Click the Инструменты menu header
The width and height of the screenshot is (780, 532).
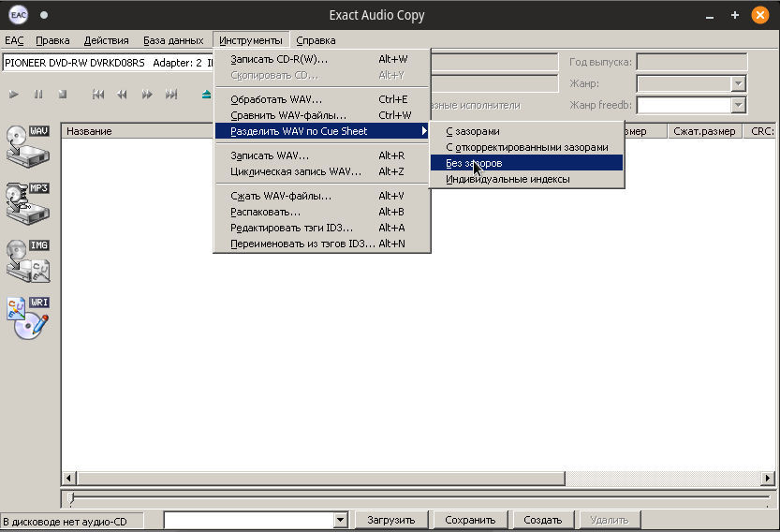click(251, 40)
